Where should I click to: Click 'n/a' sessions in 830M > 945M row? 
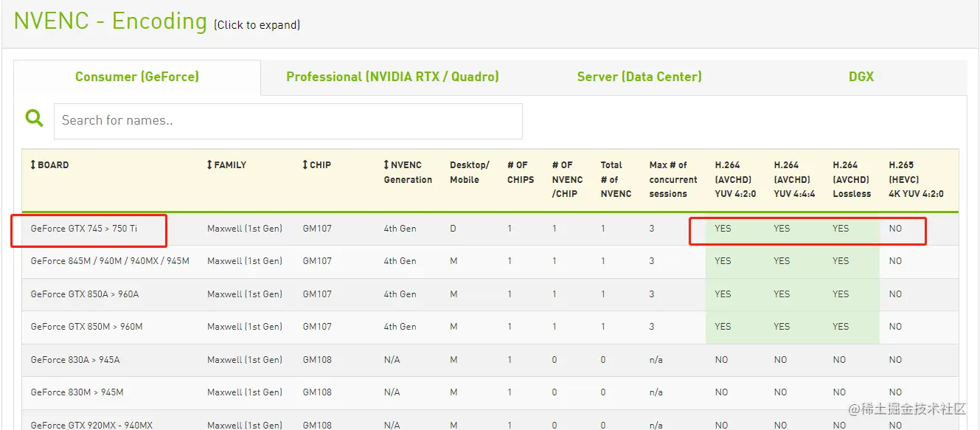pos(656,392)
